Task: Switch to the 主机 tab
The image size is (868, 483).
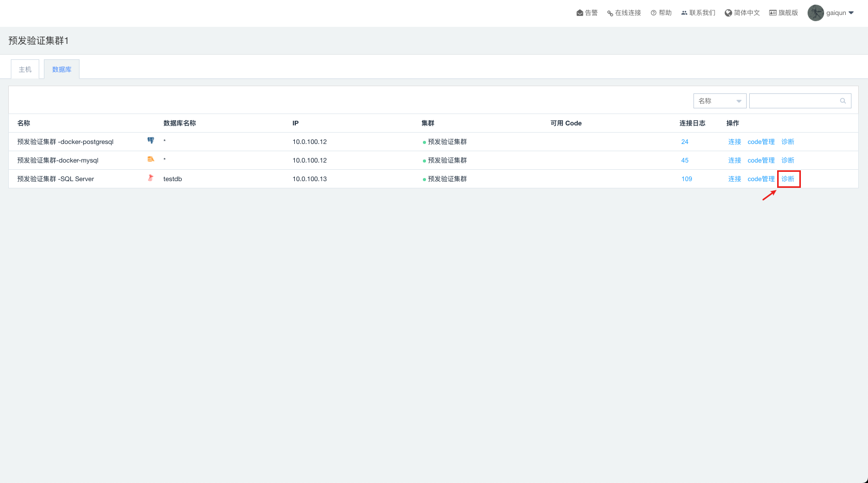Action: [x=25, y=70]
